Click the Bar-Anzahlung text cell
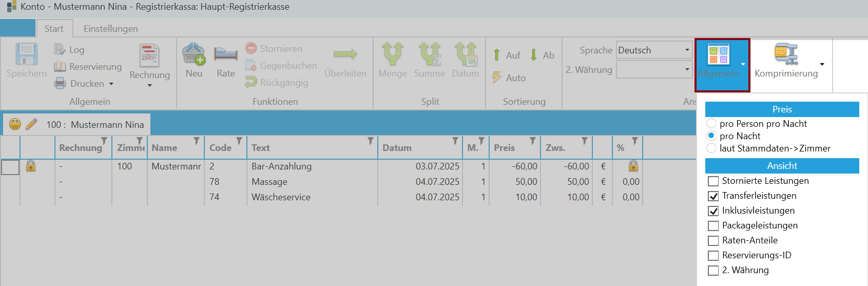Viewport: 868px width, 286px height. pos(281,166)
